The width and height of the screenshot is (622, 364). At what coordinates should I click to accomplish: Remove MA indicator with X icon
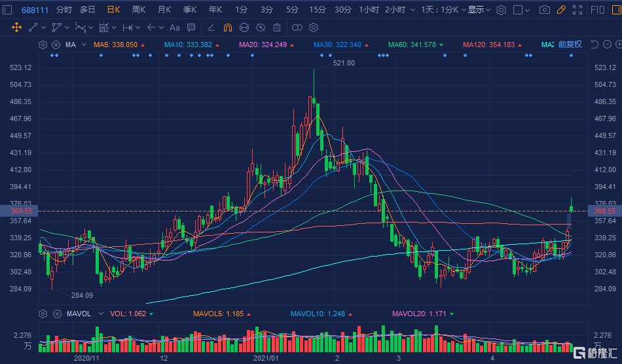[56, 45]
